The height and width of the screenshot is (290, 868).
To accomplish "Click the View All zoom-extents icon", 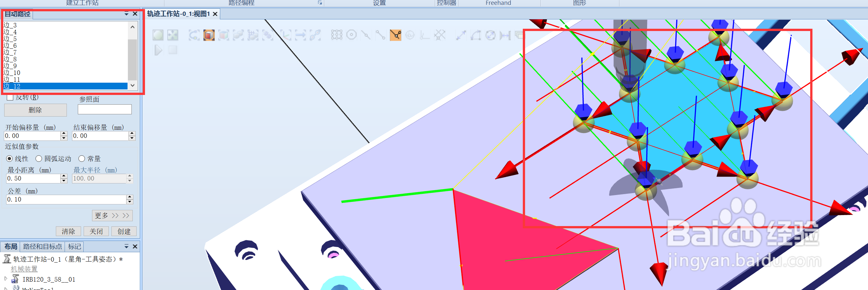I will point(158,35).
